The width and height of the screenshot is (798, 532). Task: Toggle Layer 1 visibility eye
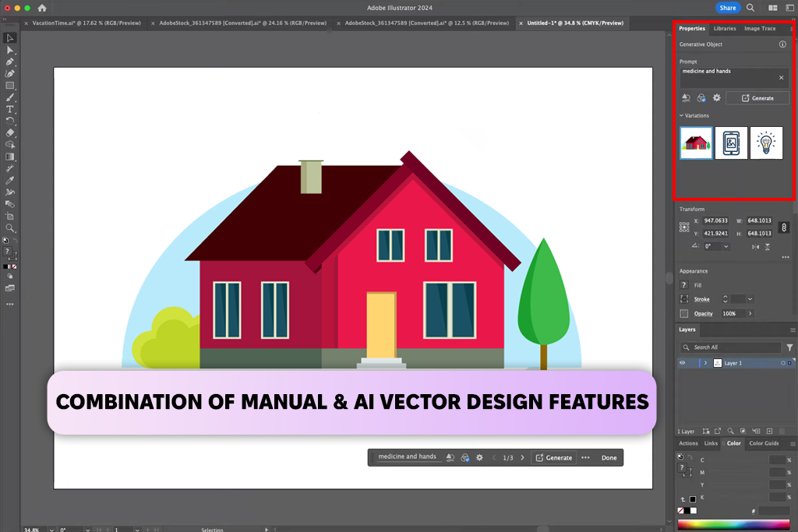pos(683,363)
